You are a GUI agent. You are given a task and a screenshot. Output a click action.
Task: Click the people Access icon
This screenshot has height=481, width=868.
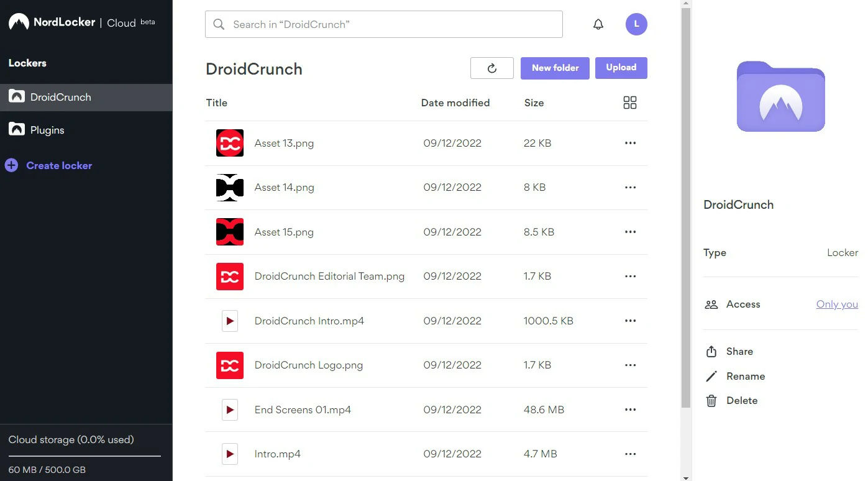(x=711, y=305)
